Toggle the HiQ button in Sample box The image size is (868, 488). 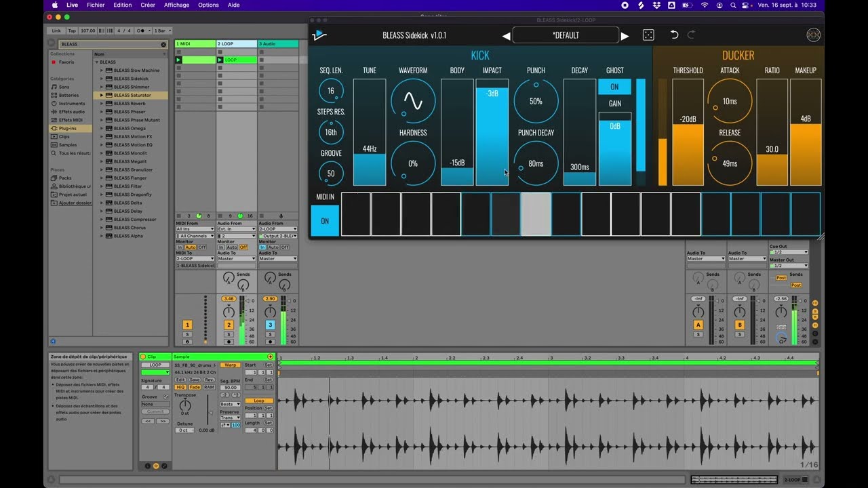coord(180,387)
